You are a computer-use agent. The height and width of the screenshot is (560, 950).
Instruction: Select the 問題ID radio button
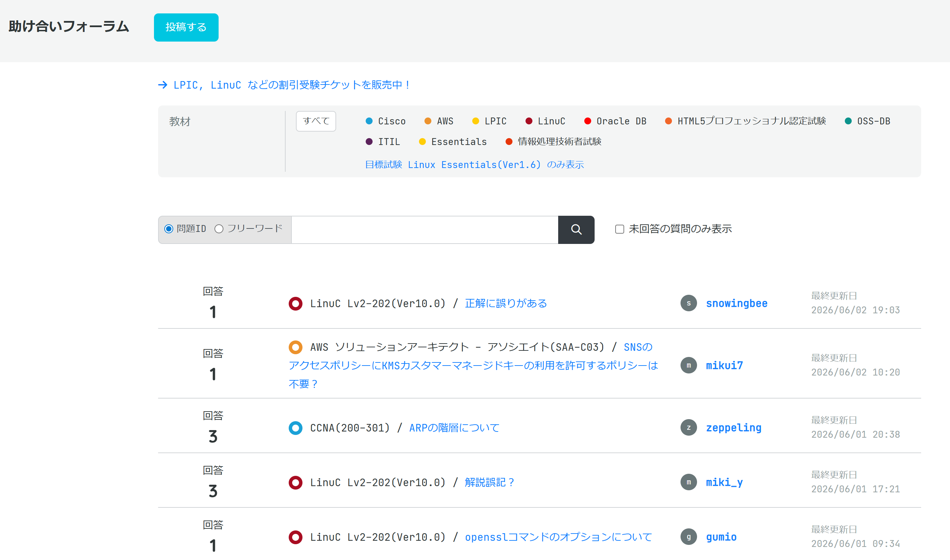pyautogui.click(x=169, y=229)
